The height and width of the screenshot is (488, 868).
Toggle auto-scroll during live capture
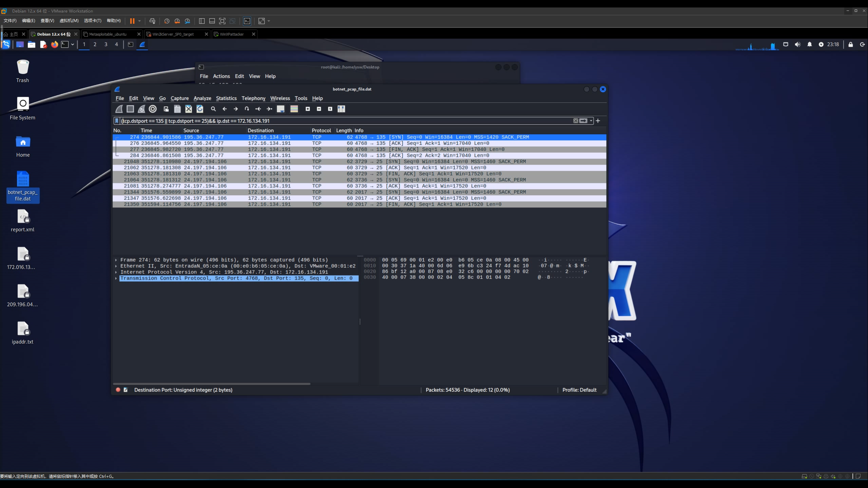tap(280, 109)
